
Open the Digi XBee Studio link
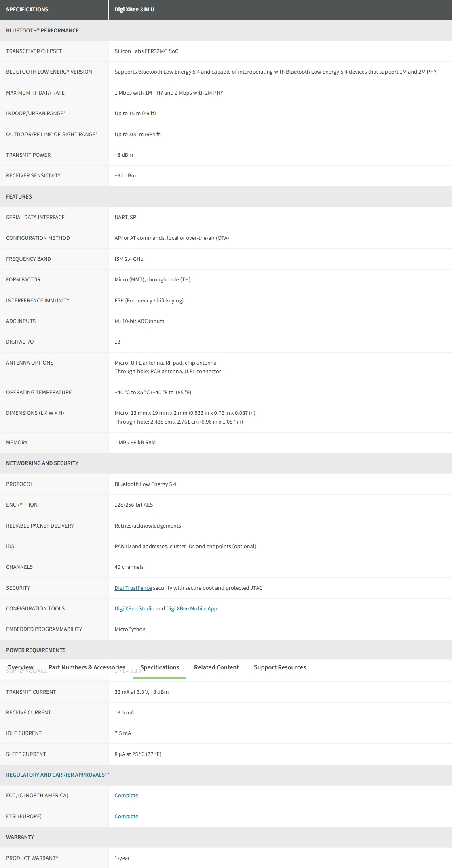[x=134, y=608]
